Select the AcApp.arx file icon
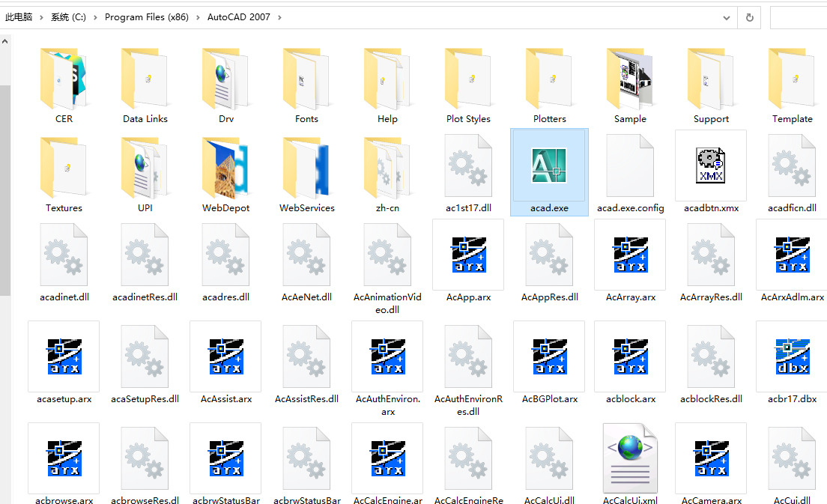Screen dimensions: 827x504 point(468,255)
